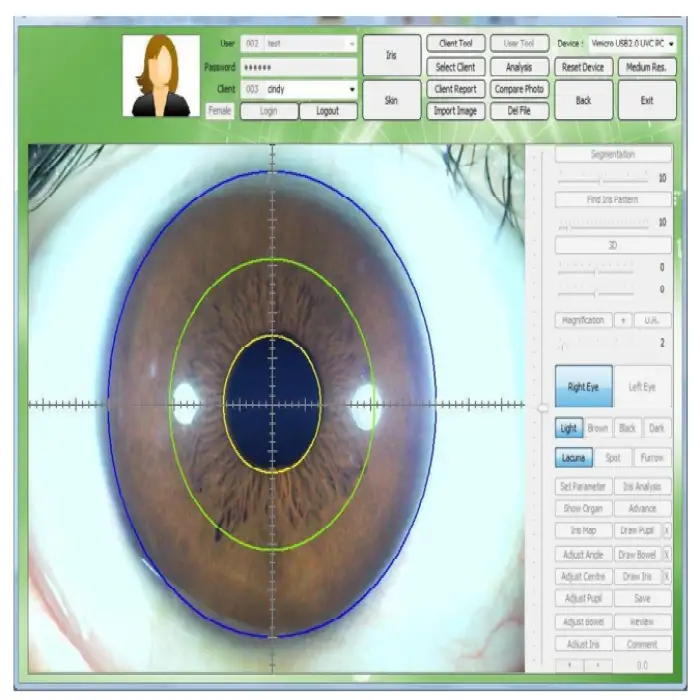
Task: Open the Client dropdown showing cindy
Action: [x=299, y=89]
